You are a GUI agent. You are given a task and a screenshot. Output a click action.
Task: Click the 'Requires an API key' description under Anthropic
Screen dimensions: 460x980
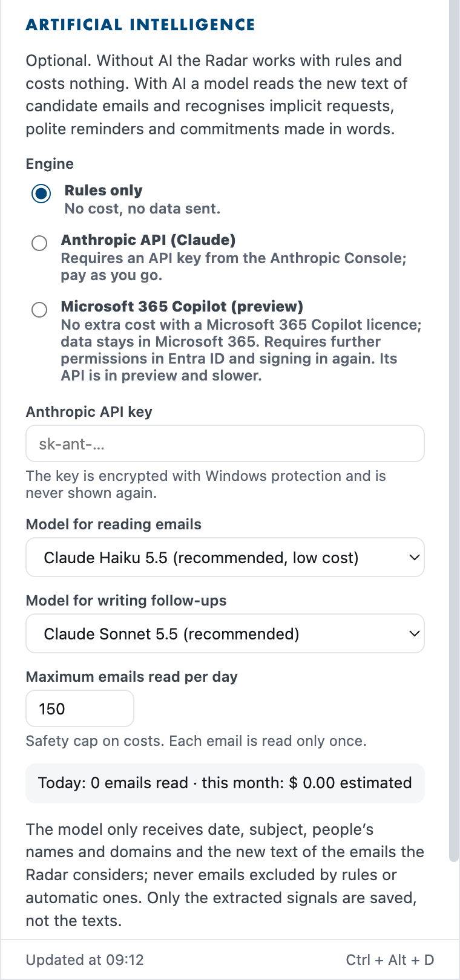pos(234,267)
